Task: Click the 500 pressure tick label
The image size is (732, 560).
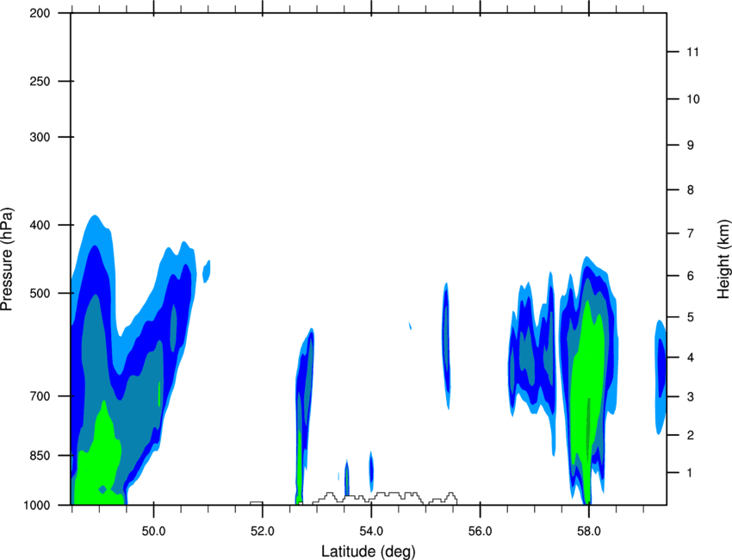Action: 40,293
